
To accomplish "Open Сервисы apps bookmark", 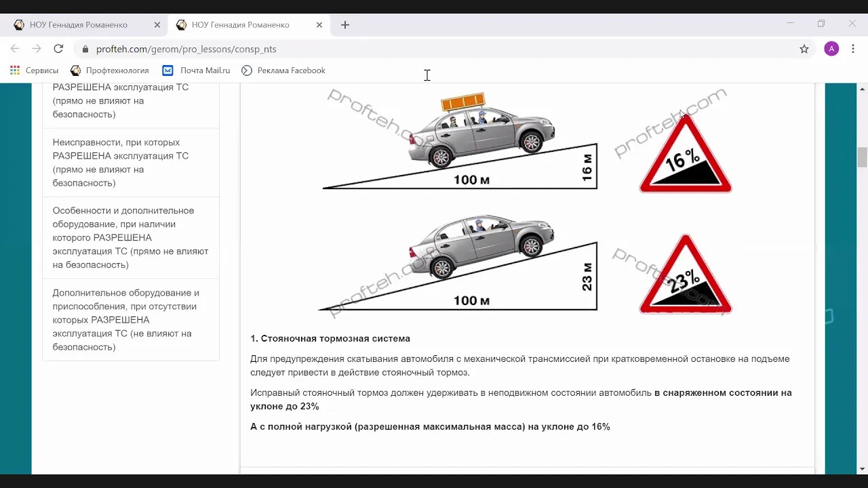I will coord(34,70).
